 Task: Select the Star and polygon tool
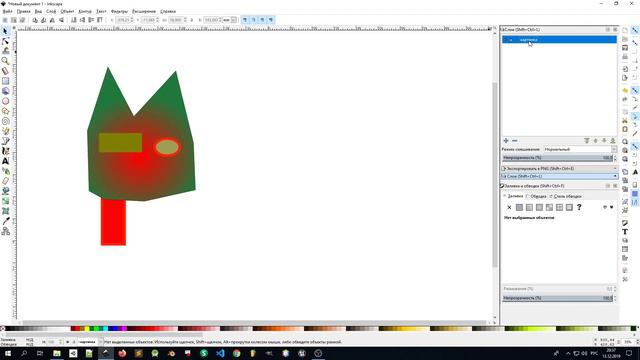(5, 111)
